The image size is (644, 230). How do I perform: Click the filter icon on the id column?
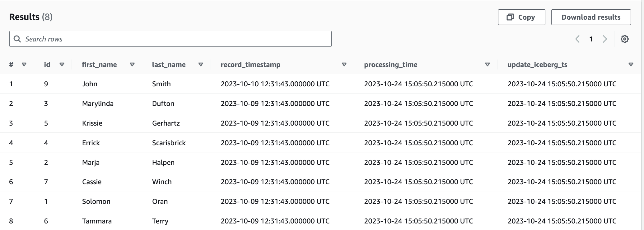(x=62, y=65)
